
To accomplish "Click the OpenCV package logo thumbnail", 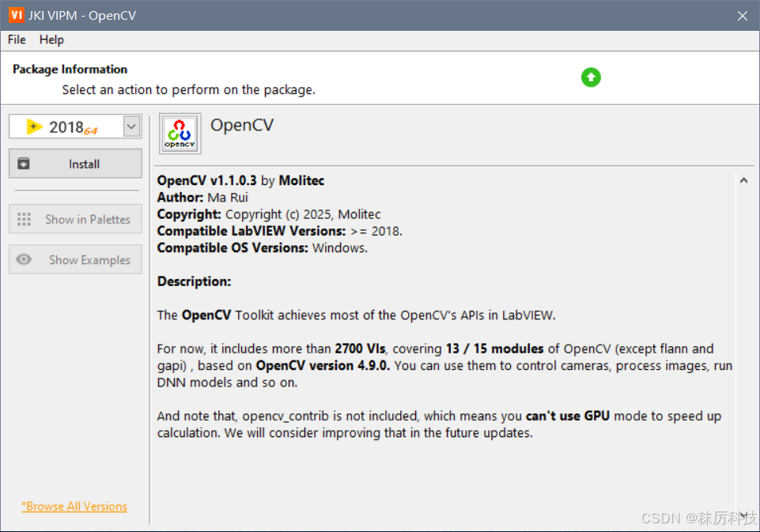I will click(x=180, y=134).
